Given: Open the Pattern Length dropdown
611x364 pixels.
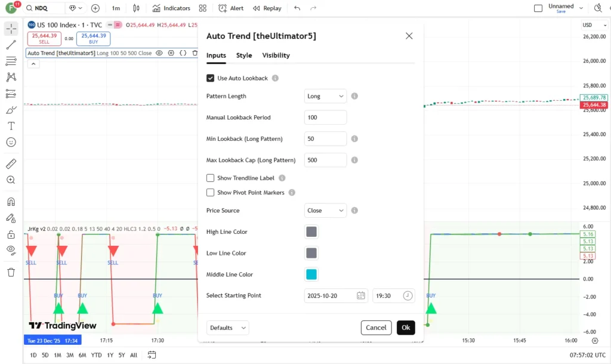Looking at the screenshot, I should (x=325, y=96).
